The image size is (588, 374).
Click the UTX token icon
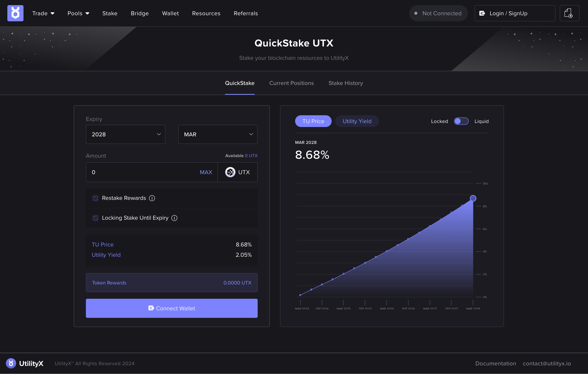[230, 172]
